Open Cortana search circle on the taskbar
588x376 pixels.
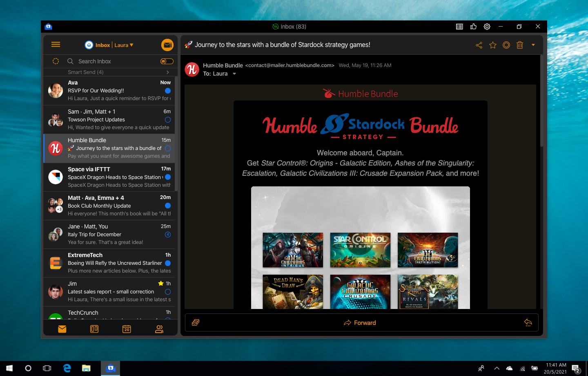point(28,368)
